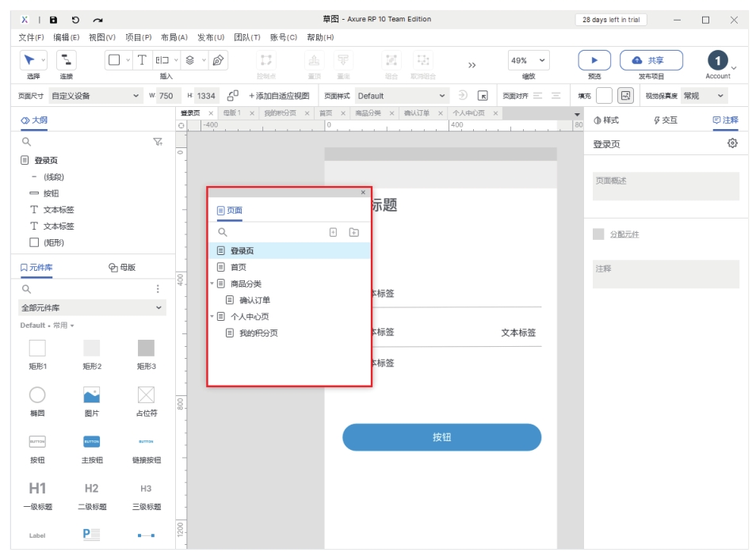This screenshot has width=756, height=556.
Task: Select the Pen drawing tool
Action: point(218,60)
